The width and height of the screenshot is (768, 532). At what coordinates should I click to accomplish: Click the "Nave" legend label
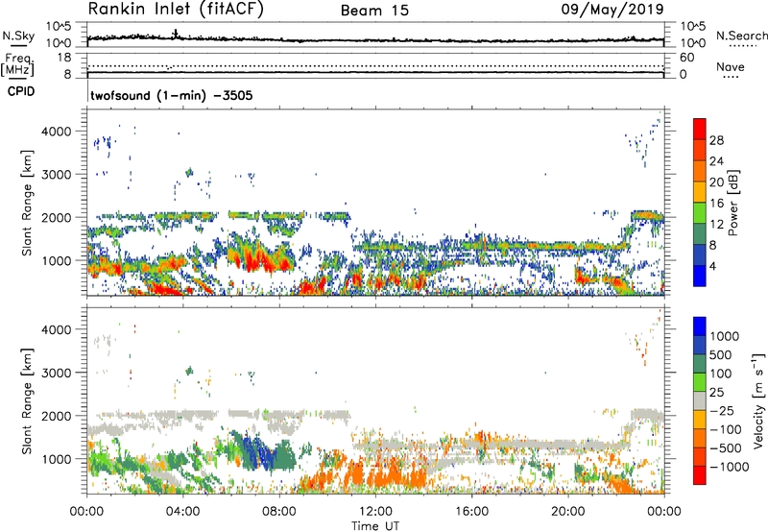coord(731,67)
